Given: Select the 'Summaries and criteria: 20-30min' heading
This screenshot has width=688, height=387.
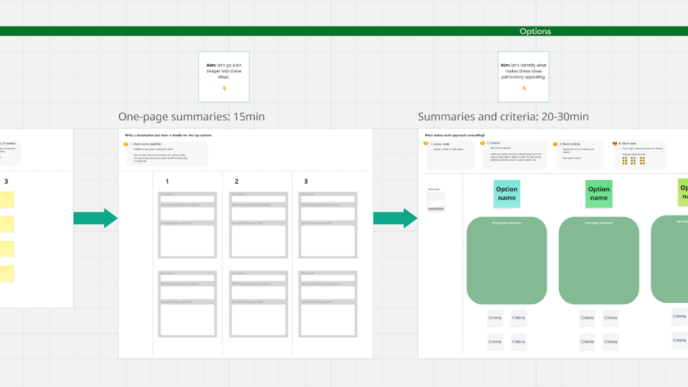Looking at the screenshot, I should (x=503, y=117).
